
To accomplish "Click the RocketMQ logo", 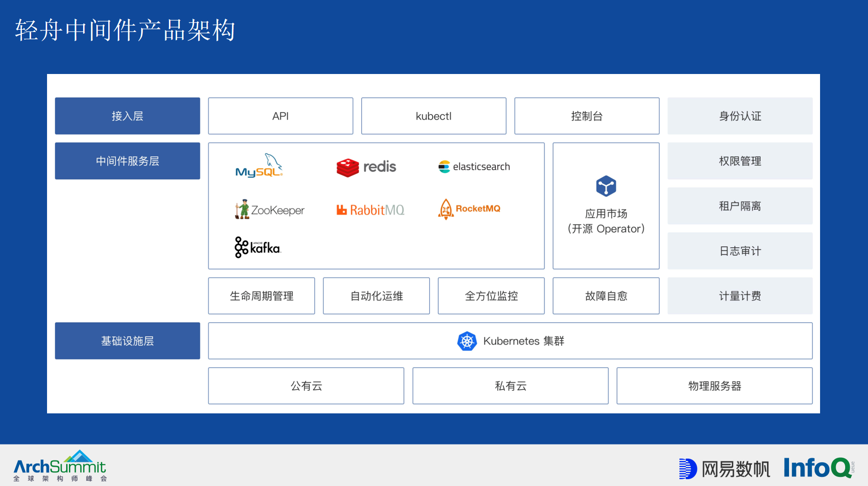I will tap(469, 209).
